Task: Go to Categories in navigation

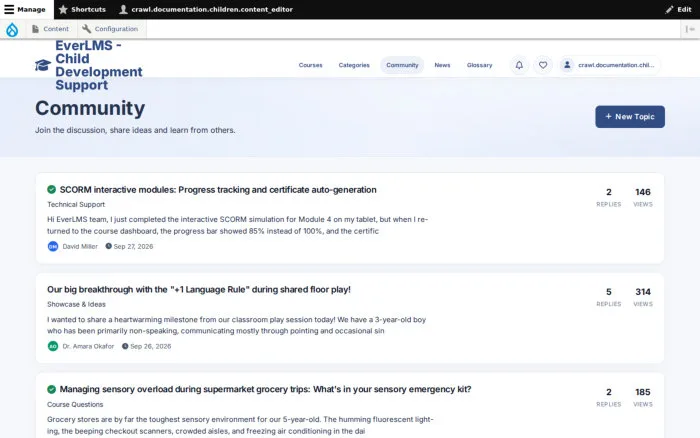Action: [x=354, y=65]
